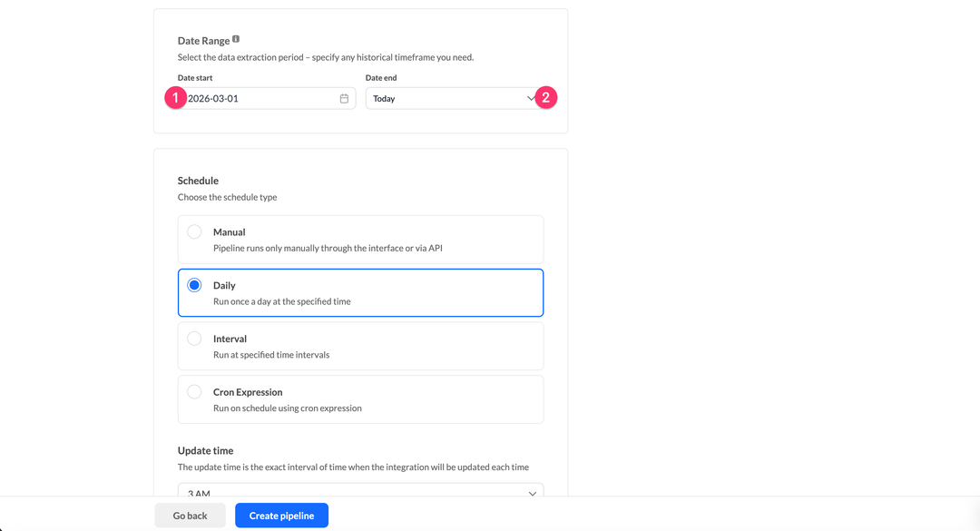Click the chevron icon on the Update time field
980x531 pixels.
(533, 493)
